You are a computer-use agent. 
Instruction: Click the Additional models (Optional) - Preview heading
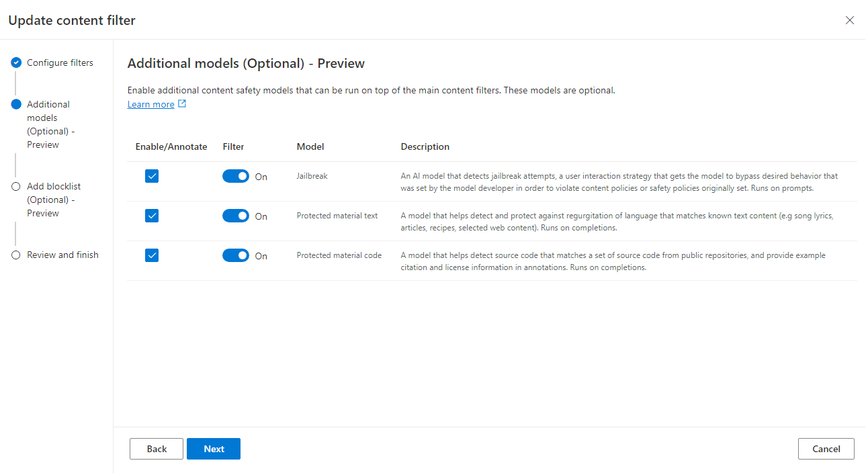[246, 64]
